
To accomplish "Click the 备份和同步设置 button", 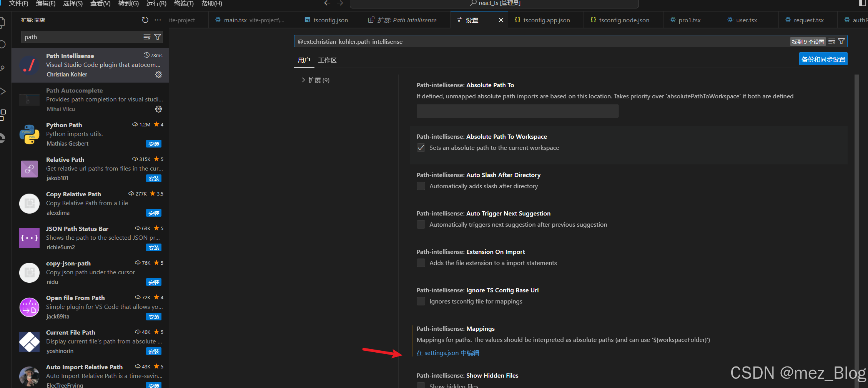I will [823, 59].
